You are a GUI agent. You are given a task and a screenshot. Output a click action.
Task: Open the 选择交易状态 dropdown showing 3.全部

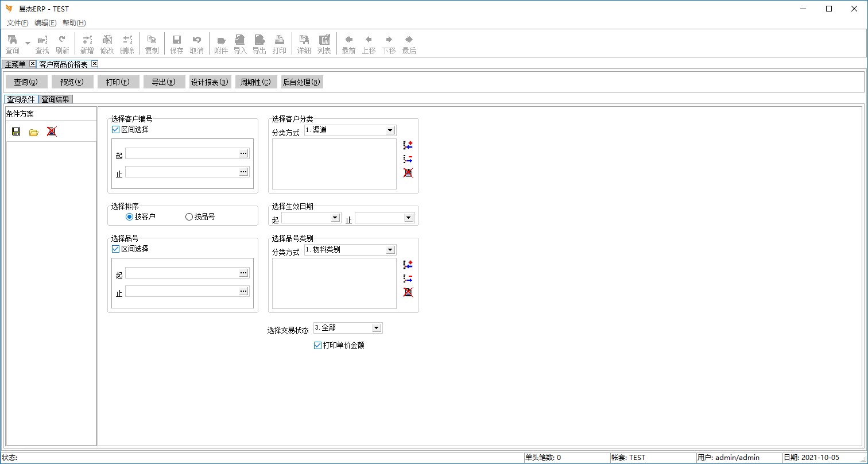[376, 328]
